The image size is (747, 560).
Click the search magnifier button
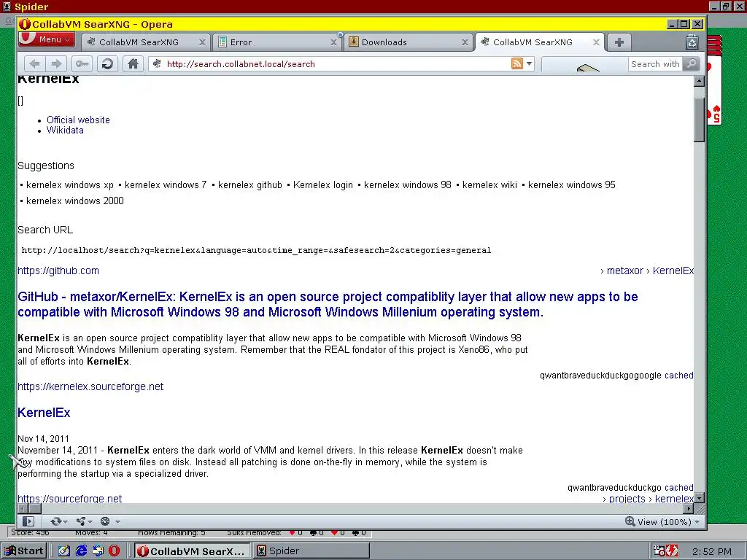tap(691, 64)
